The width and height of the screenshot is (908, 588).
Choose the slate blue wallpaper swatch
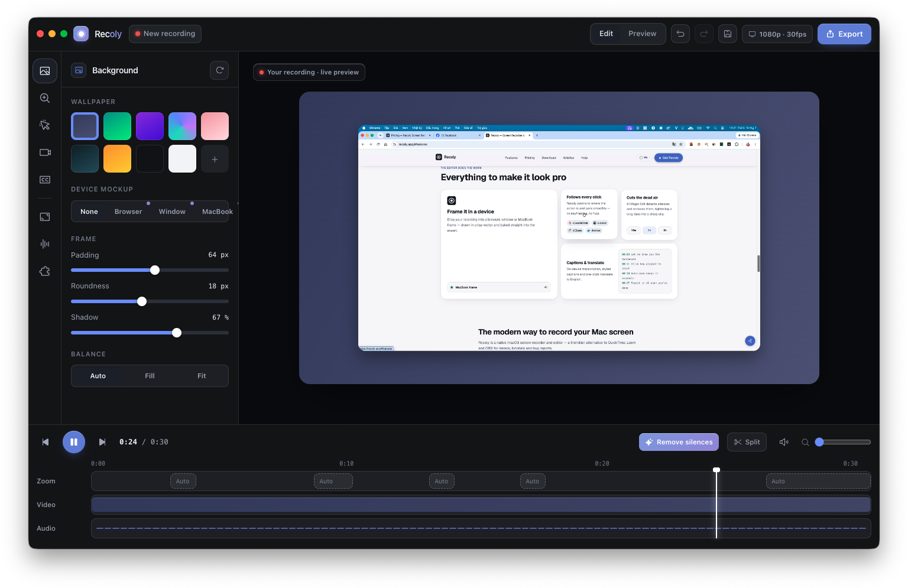pos(85,126)
